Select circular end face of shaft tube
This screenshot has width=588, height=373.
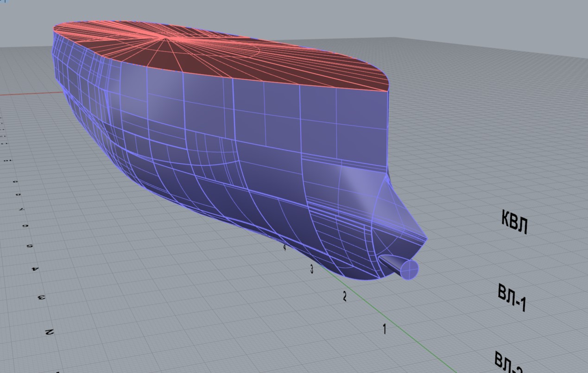(x=409, y=270)
